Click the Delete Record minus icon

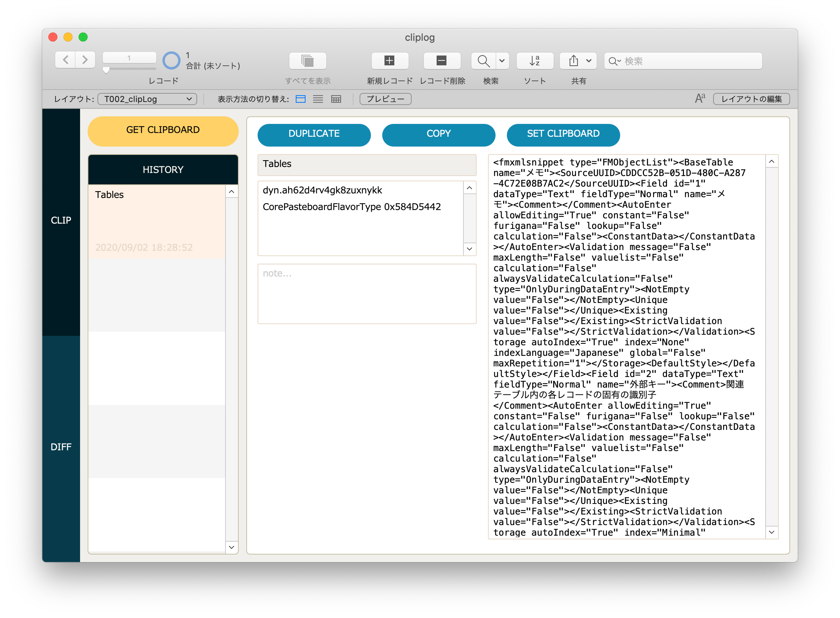pos(442,61)
